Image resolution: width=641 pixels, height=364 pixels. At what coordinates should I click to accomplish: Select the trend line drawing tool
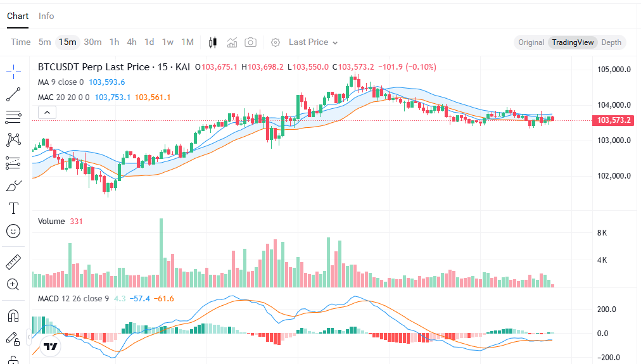(x=13, y=94)
